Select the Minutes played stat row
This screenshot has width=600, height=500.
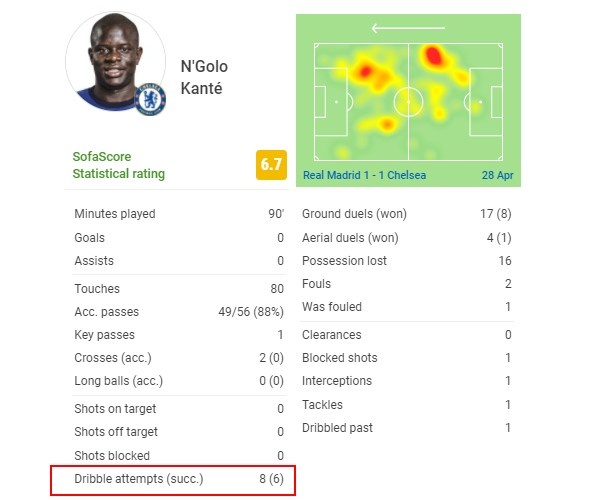[179, 213]
